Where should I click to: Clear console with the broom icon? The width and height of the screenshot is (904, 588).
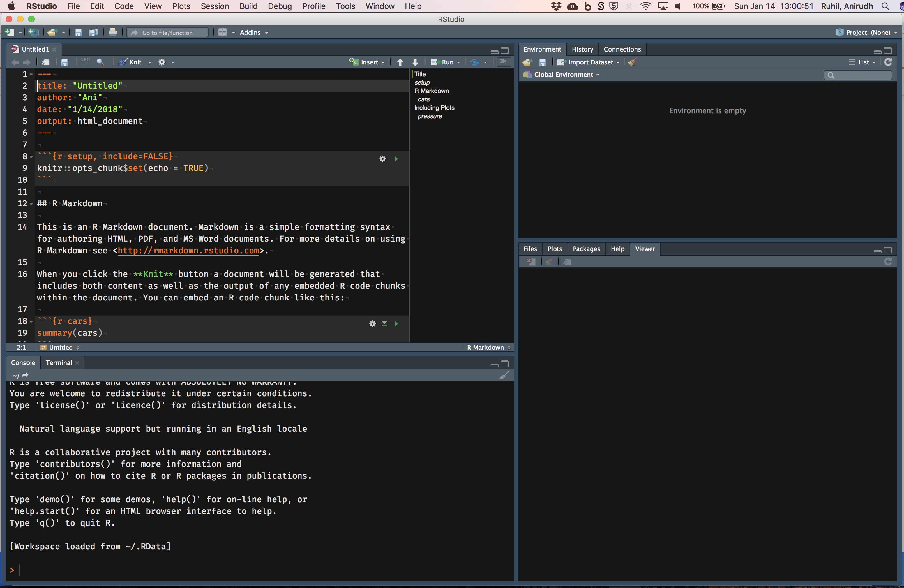(x=504, y=375)
